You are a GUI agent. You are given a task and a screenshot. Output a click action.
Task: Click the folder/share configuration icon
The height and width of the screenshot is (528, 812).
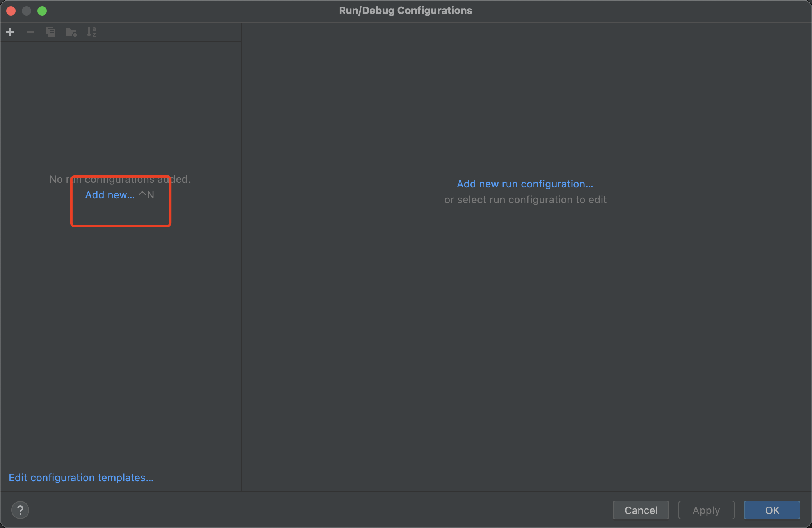pyautogui.click(x=71, y=32)
